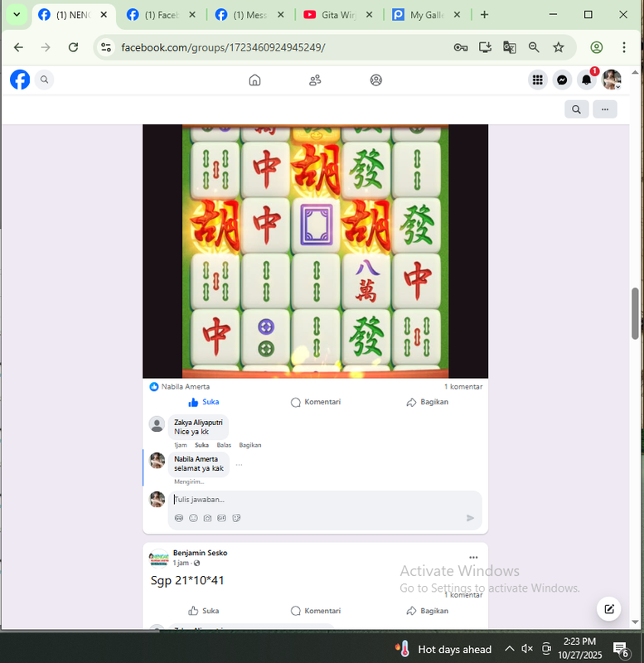
Task: View the 1 komentar count on mahjong post
Action: tap(463, 386)
